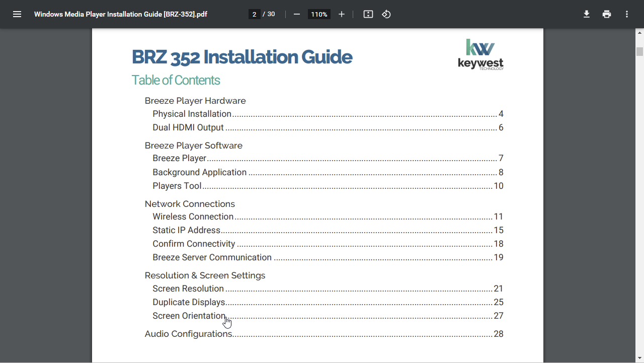Image resolution: width=644 pixels, height=363 pixels.
Task: Select the page number input field
Action: pyautogui.click(x=255, y=14)
